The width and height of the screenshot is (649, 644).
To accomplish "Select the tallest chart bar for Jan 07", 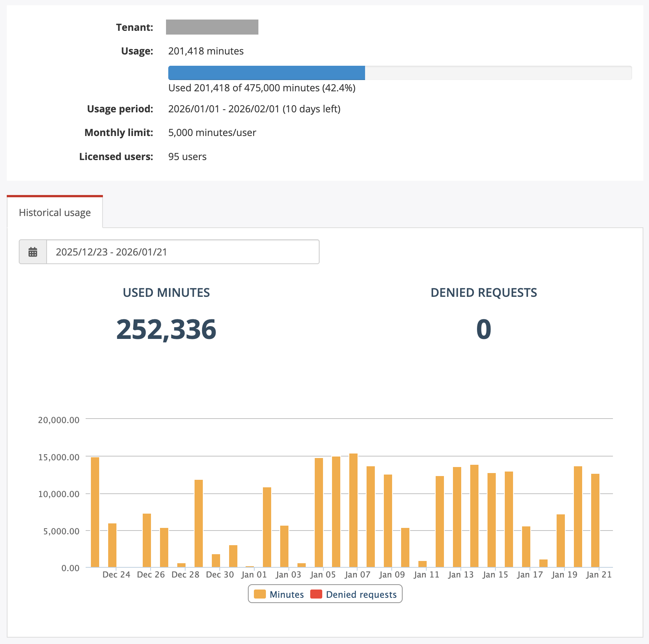I will pyautogui.click(x=353, y=510).
